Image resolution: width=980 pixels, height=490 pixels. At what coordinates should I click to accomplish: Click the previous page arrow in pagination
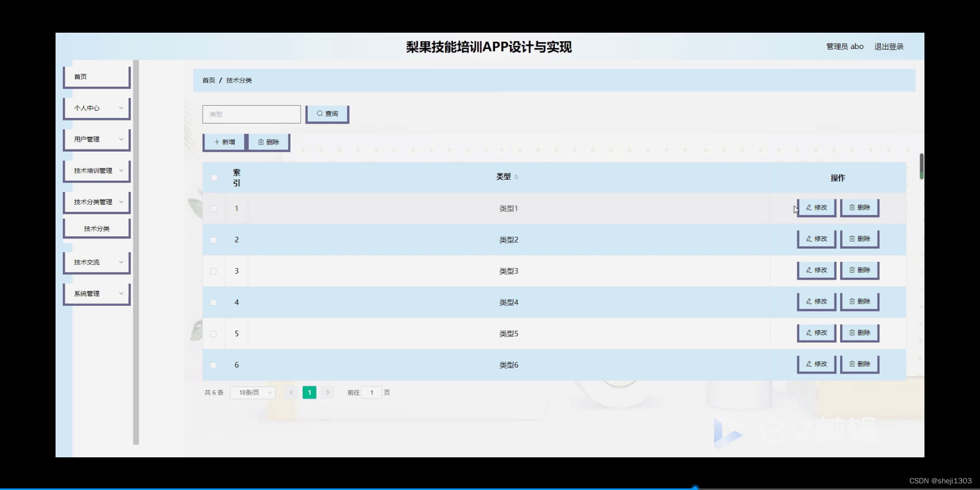[291, 393]
